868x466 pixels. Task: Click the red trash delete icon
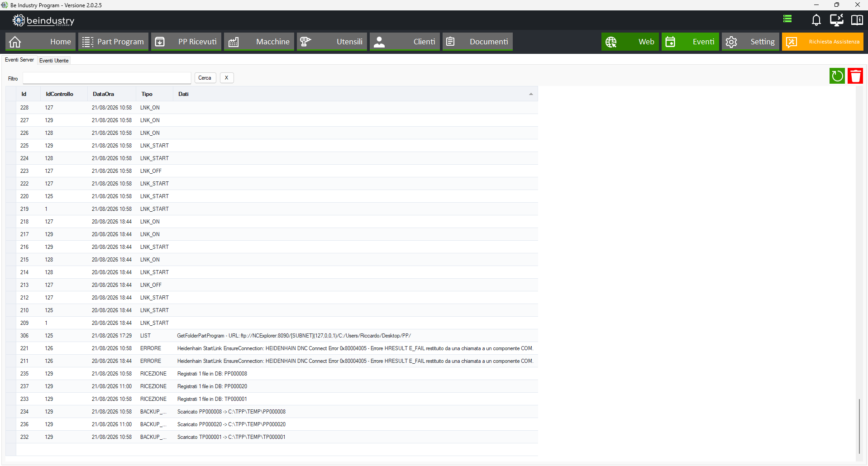pos(855,76)
